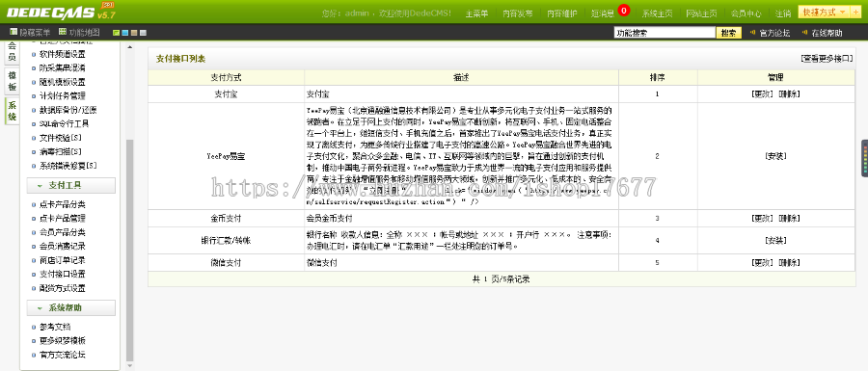Image resolution: width=868 pixels, height=371 pixels.
Task: Click the 隐藏菜单 link
Action: (x=35, y=33)
